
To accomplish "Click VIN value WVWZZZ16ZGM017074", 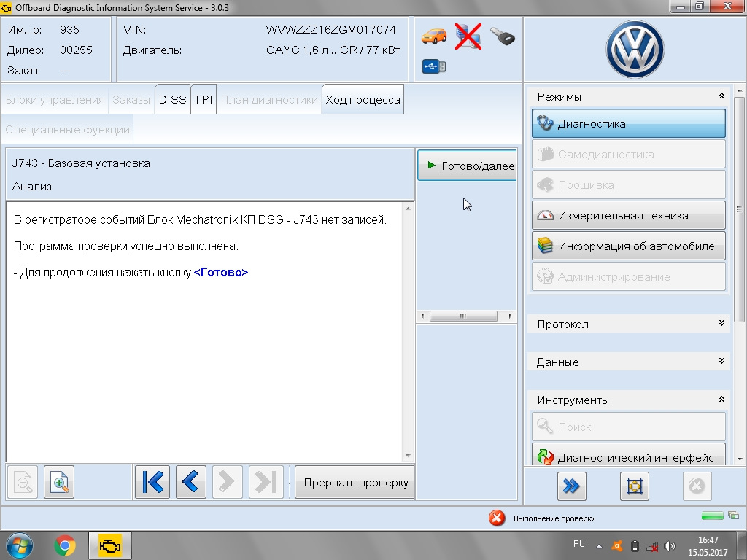I will pyautogui.click(x=331, y=29).
